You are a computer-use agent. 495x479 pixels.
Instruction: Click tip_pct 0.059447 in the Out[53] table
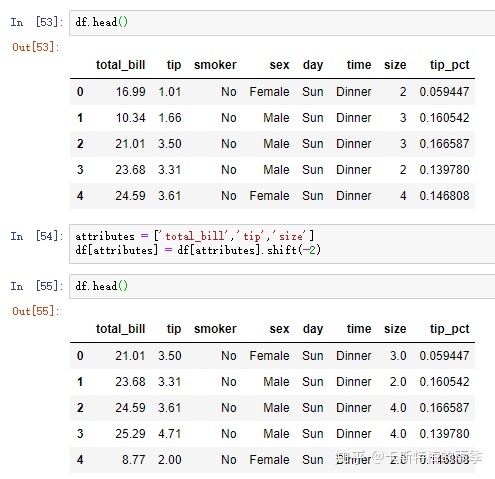click(444, 92)
